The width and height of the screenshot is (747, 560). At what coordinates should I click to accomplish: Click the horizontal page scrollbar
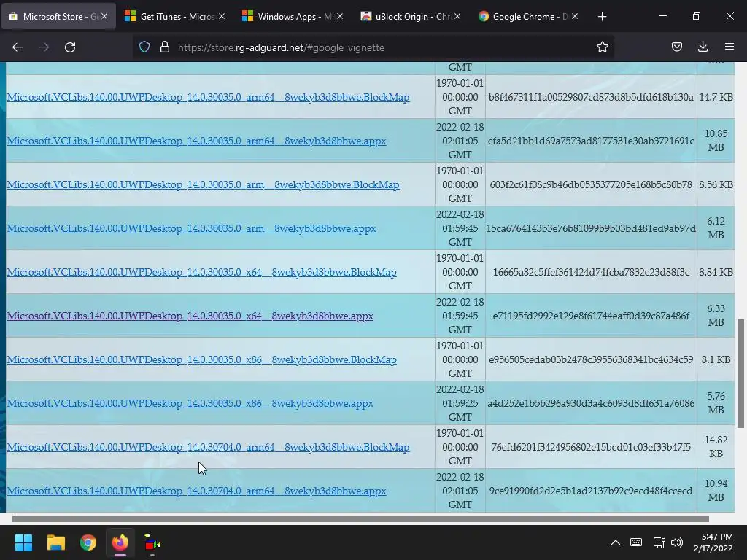coord(360,518)
